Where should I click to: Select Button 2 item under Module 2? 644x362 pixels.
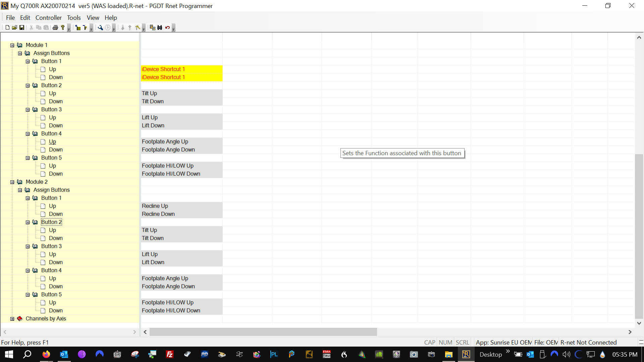(51, 222)
